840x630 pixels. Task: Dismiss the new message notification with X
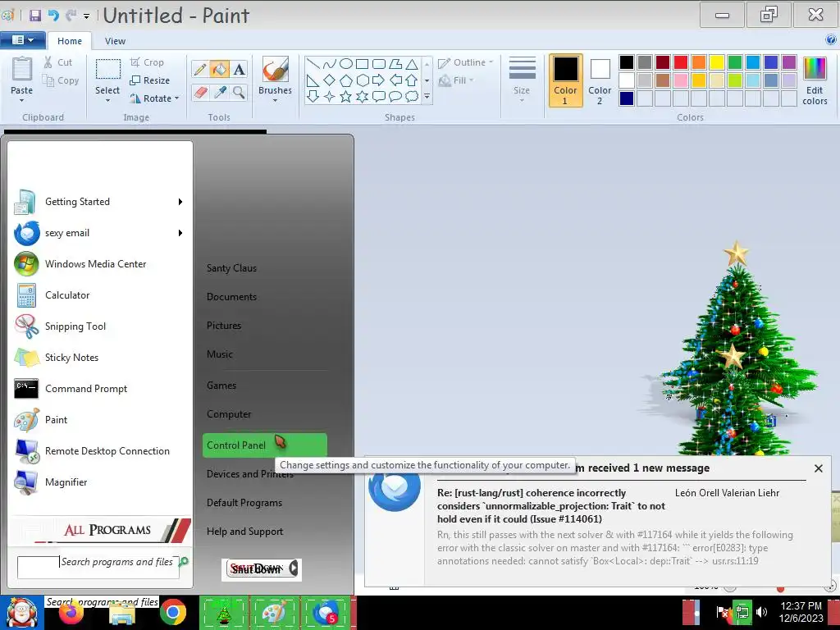click(x=818, y=468)
